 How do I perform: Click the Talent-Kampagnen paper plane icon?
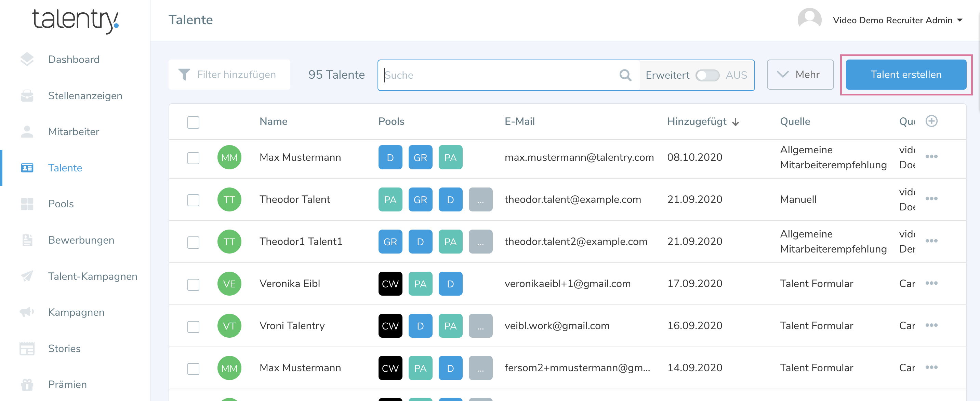click(x=27, y=276)
